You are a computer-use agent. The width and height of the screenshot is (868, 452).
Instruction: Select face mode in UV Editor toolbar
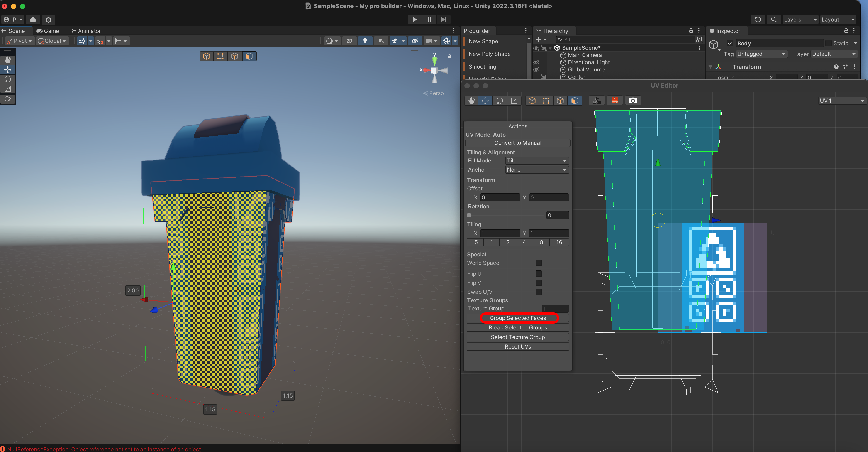point(575,101)
